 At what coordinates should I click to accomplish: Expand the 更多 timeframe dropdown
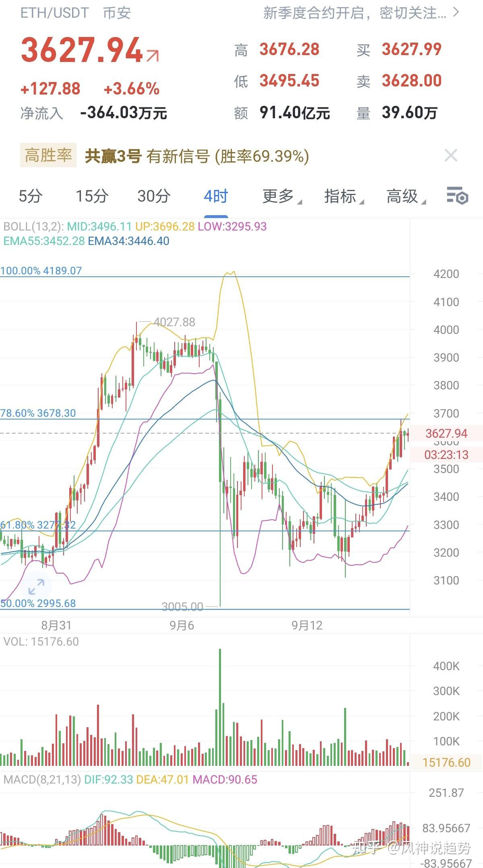282,196
